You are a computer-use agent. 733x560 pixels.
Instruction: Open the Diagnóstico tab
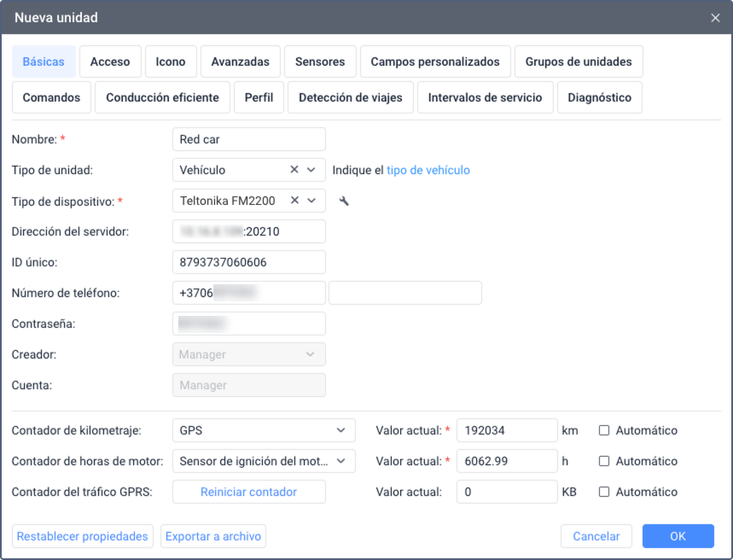click(x=599, y=97)
